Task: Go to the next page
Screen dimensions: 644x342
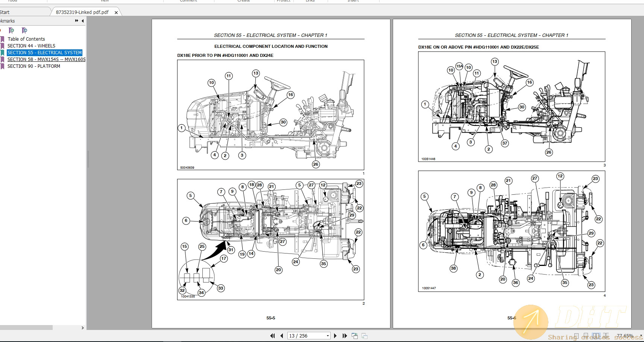Action: coord(335,335)
